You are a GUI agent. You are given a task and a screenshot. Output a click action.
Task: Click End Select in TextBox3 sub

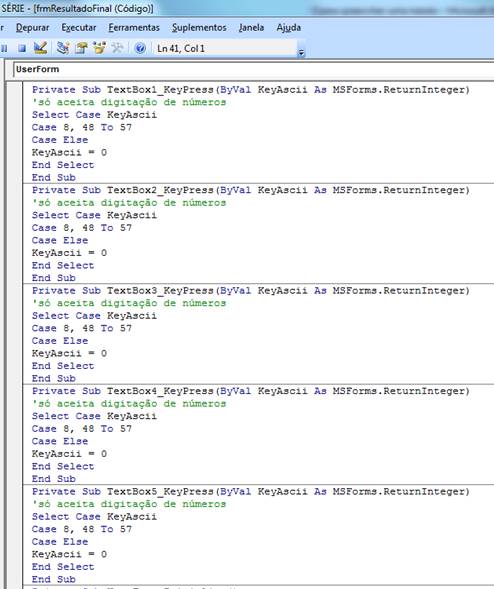(63, 366)
